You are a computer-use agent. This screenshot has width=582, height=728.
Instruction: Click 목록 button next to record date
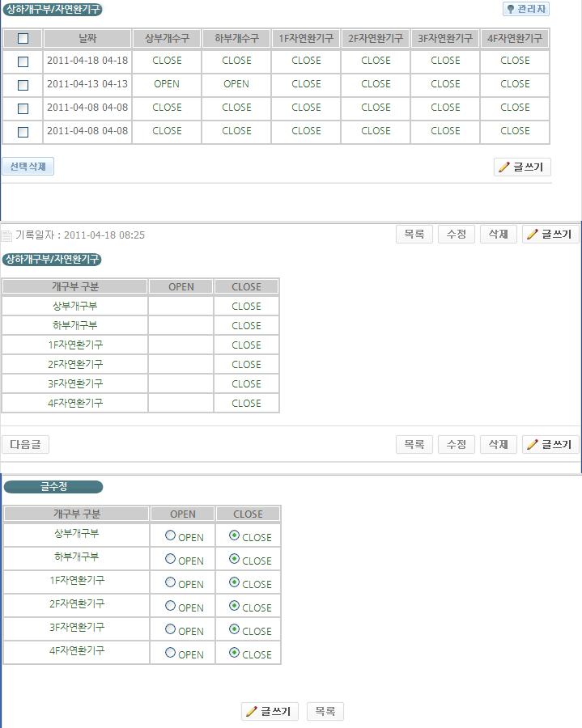coord(414,234)
